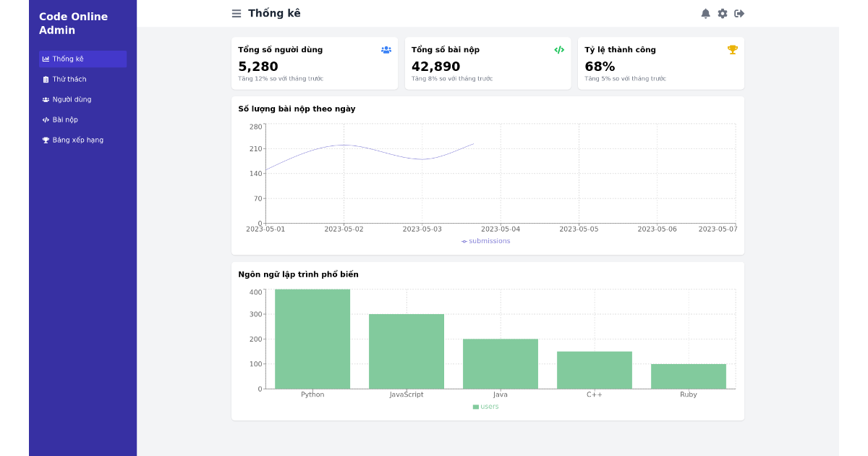The width and height of the screenshot is (868, 456).
Task: Toggle the sidebar with the hamburger icon
Action: click(236, 13)
